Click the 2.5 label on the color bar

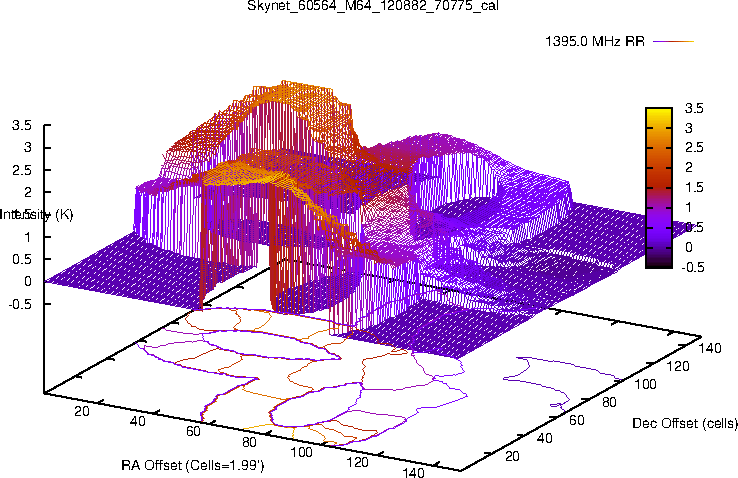[x=694, y=147]
